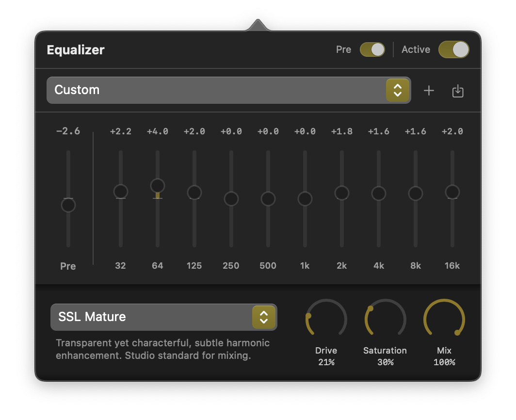Disable the Active equalizer switch
Screen dimensions: 516x420
pyautogui.click(x=453, y=49)
